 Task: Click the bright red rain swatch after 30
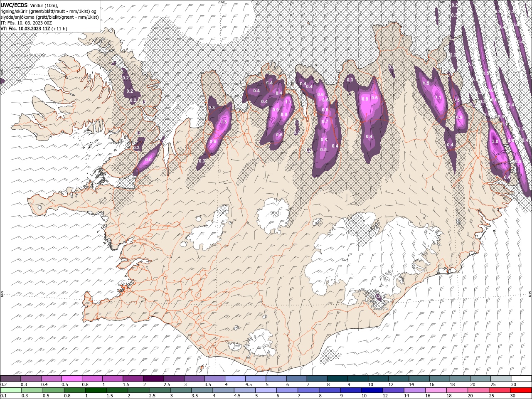(520, 390)
